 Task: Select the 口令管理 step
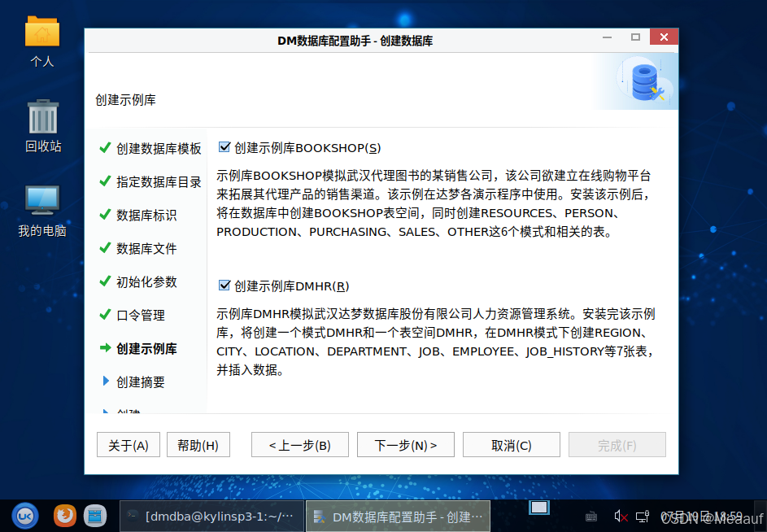(x=141, y=315)
